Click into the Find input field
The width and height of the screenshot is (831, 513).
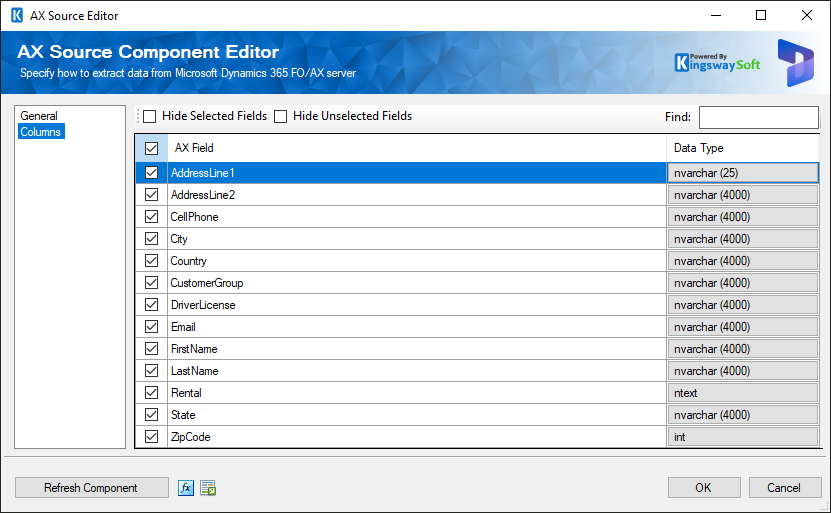tap(758, 117)
